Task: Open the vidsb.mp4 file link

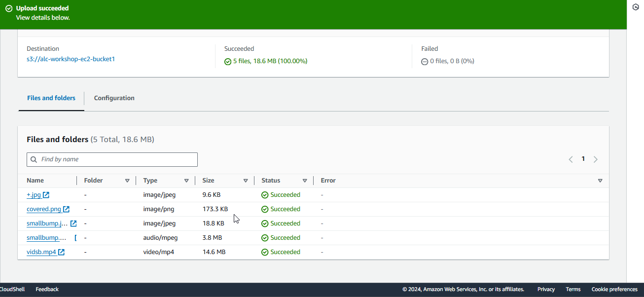Action: (x=41, y=252)
